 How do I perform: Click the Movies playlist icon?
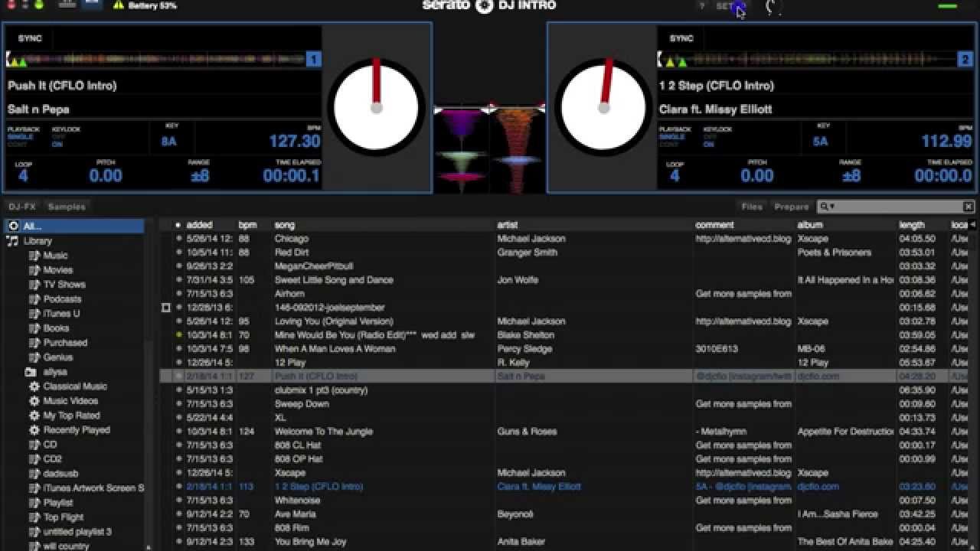pos(34,270)
